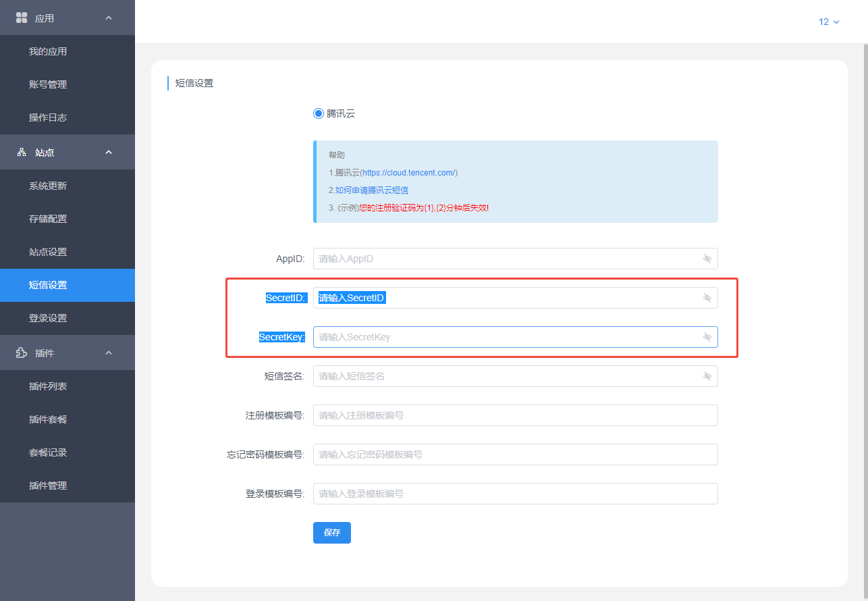Image resolution: width=868 pixels, height=601 pixels.
Task: Click the 短信设置 page heading
Action: tap(194, 83)
